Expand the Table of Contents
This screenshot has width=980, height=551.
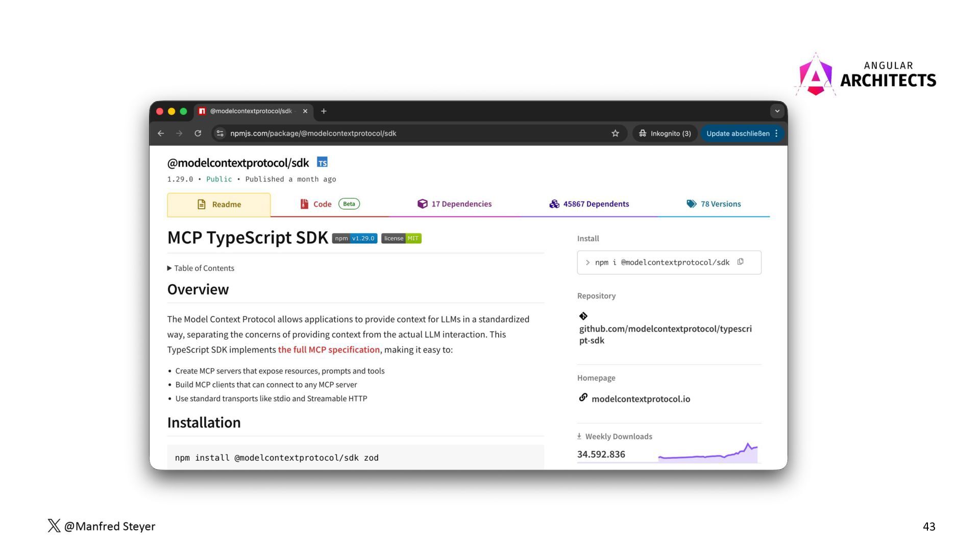[201, 268]
